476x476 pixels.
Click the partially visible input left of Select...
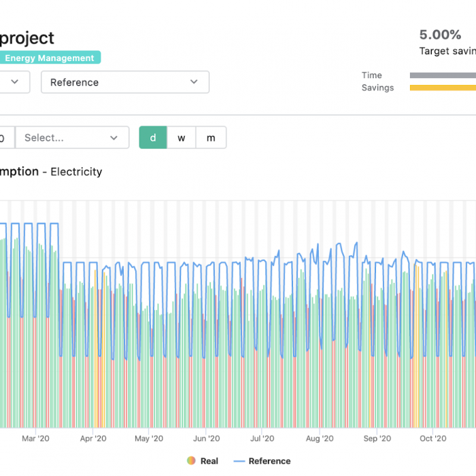click(7, 137)
